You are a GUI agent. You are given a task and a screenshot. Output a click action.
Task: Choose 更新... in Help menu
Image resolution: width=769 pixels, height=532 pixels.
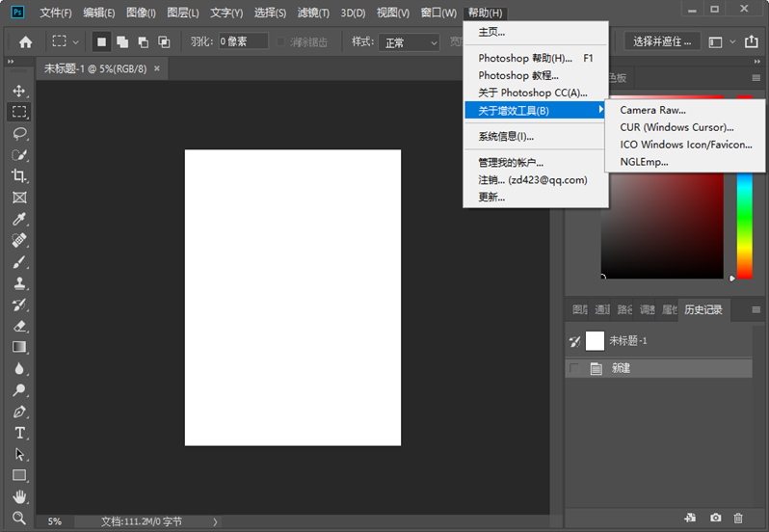coord(536,198)
